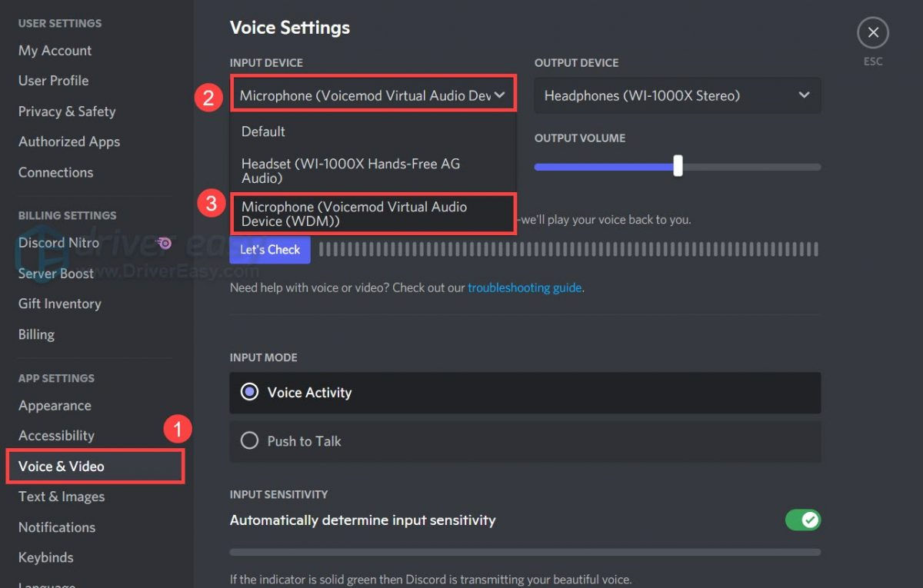Adjust the Output Volume slider
Screen dimensions: 923x588
[x=677, y=166]
